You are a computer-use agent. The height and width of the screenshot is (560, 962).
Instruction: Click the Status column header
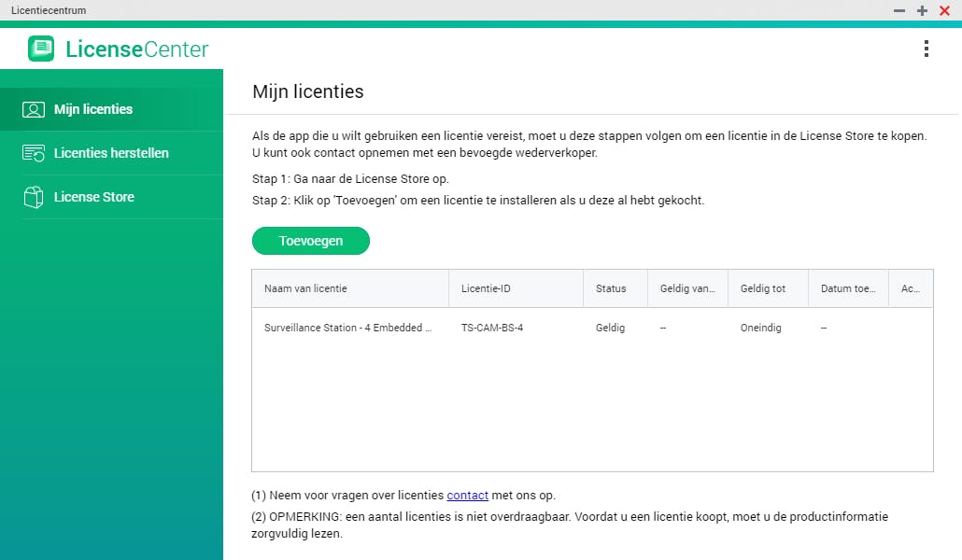[611, 288]
